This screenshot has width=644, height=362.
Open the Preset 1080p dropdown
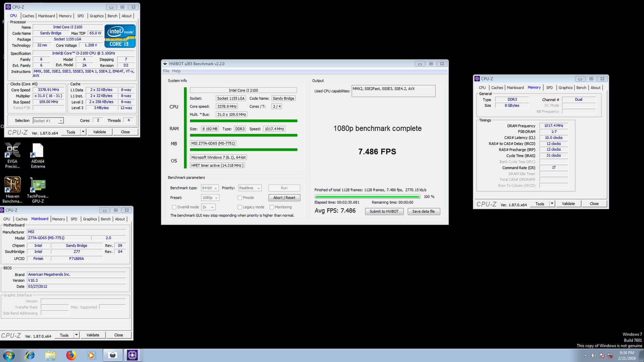[x=210, y=198]
